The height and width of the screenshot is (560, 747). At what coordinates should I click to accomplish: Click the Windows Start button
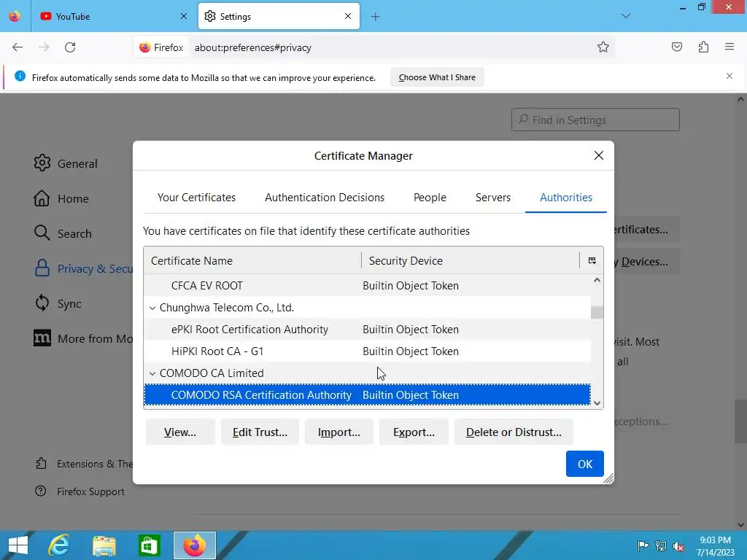(18, 545)
